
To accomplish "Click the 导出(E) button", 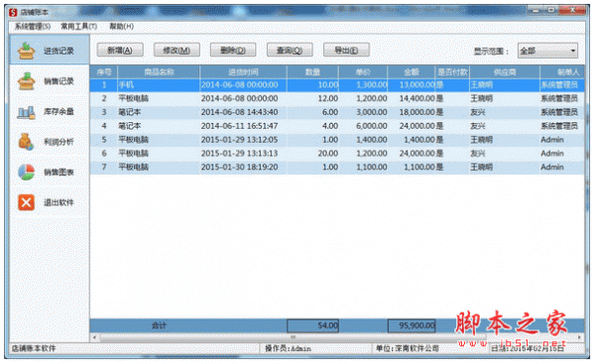I will [x=346, y=50].
